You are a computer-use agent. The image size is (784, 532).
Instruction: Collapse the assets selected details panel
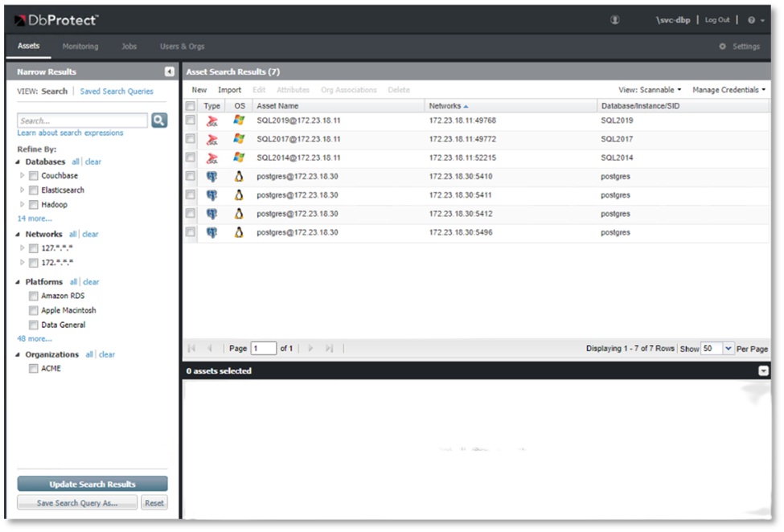764,370
